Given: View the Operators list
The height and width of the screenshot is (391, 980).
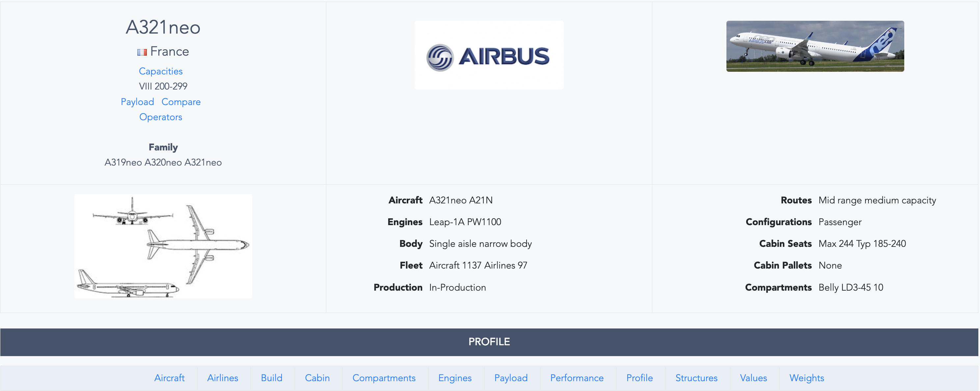Looking at the screenshot, I should coord(161,117).
